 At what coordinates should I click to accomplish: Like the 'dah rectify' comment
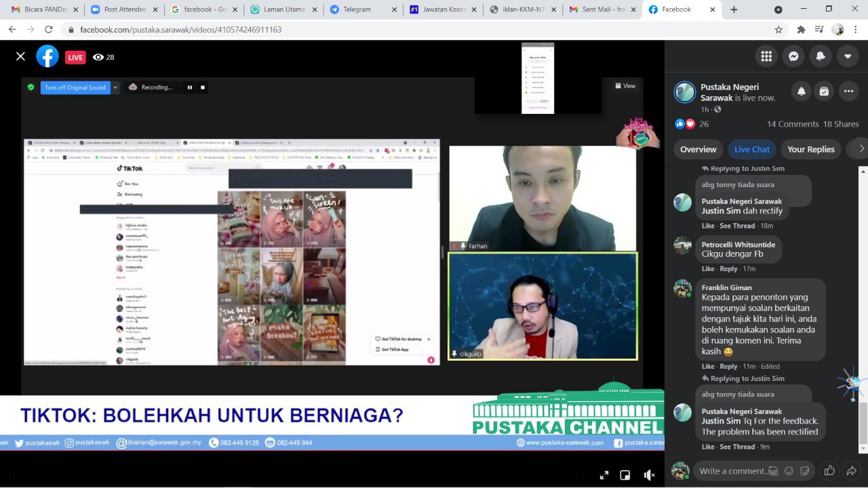pos(708,226)
